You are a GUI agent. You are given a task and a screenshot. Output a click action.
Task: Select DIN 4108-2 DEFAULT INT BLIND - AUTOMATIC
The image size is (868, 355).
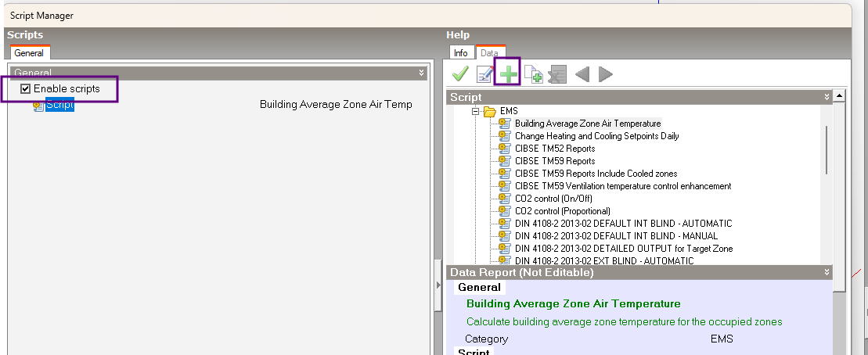623,224
